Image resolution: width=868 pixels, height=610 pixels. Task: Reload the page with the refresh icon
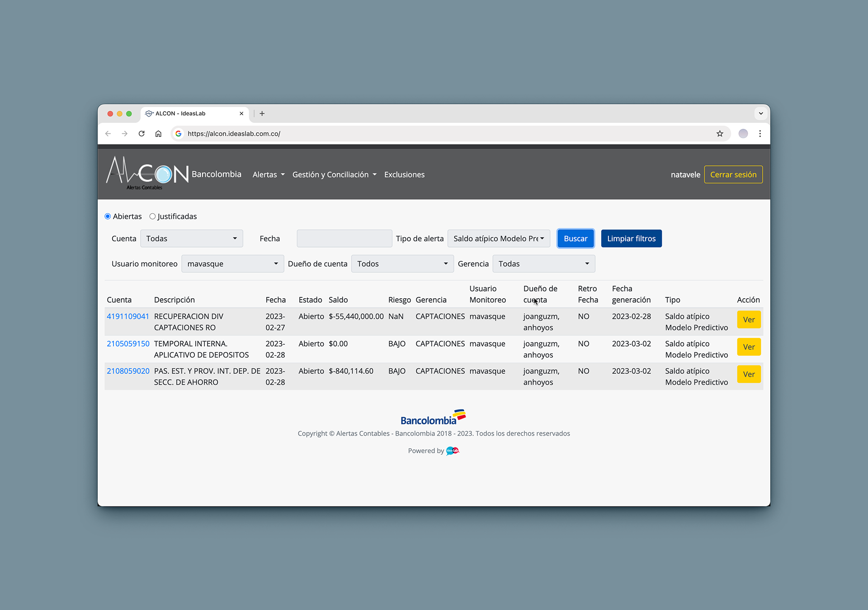coord(142,134)
